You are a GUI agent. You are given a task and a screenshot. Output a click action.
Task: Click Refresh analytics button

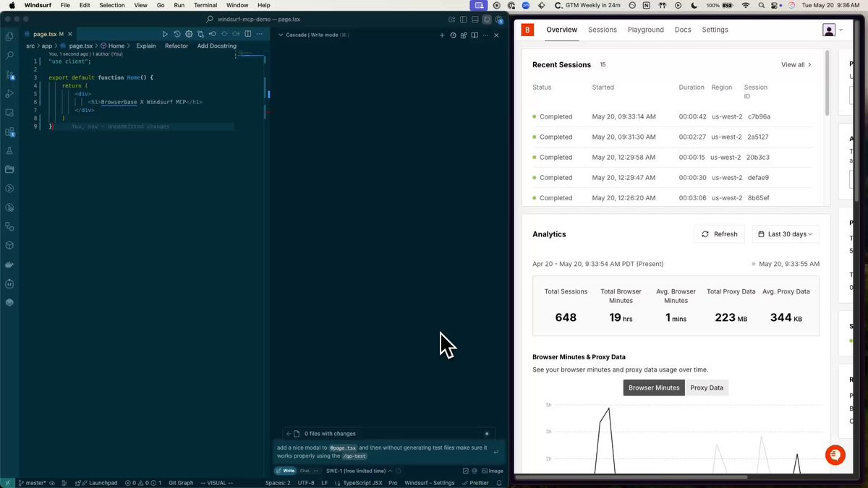pyautogui.click(x=719, y=234)
